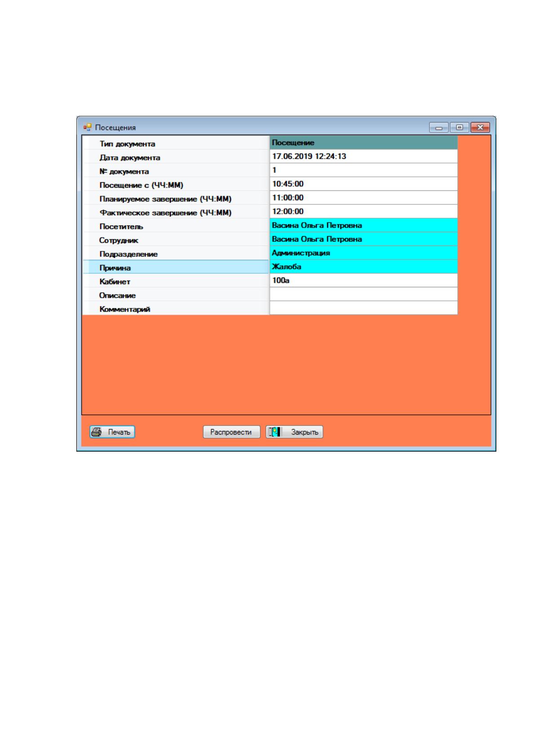Click the Кабинет field showing 100а
Viewport: 535px width, 756px height.
tap(363, 281)
